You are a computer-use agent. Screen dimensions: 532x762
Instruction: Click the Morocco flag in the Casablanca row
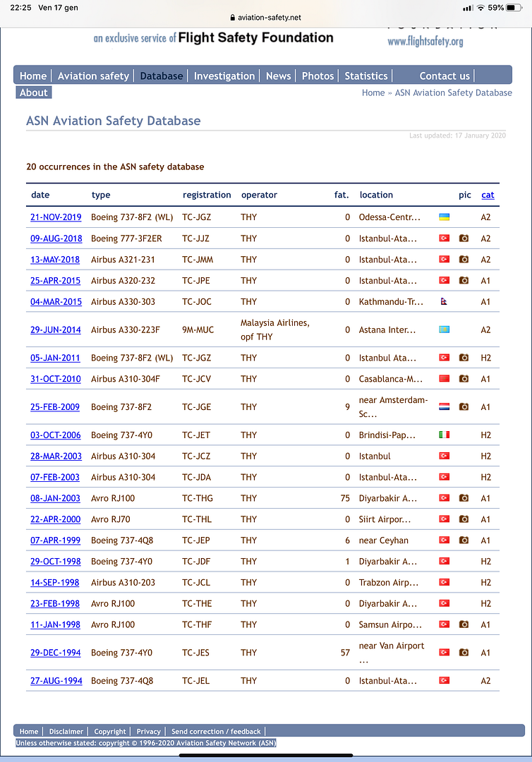click(444, 379)
